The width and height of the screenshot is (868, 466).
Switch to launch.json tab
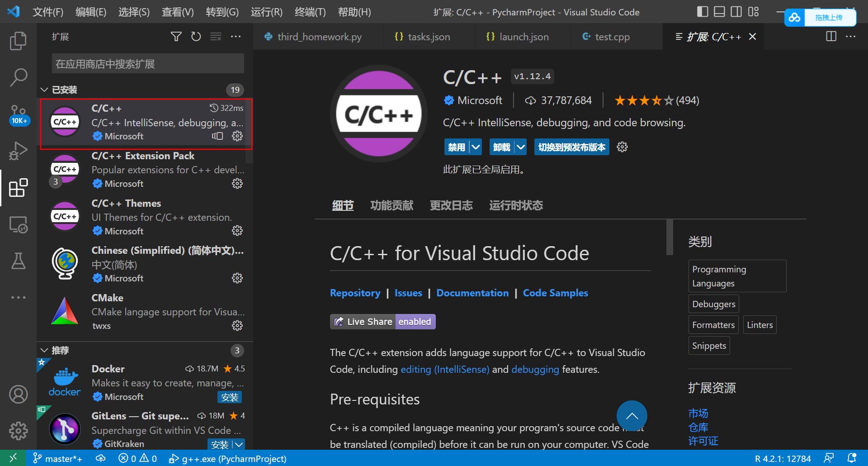524,37
